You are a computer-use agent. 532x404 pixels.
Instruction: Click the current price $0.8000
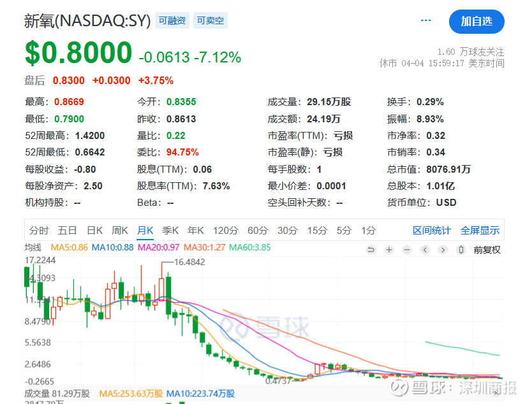point(78,52)
